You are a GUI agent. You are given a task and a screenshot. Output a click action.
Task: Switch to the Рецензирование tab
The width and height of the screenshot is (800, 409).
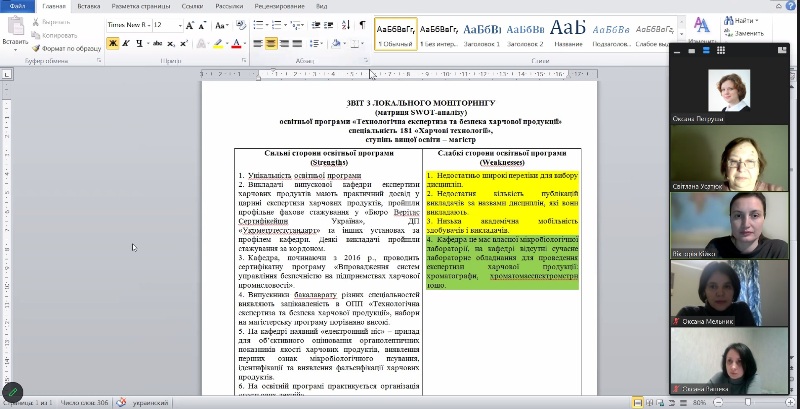[279, 7]
